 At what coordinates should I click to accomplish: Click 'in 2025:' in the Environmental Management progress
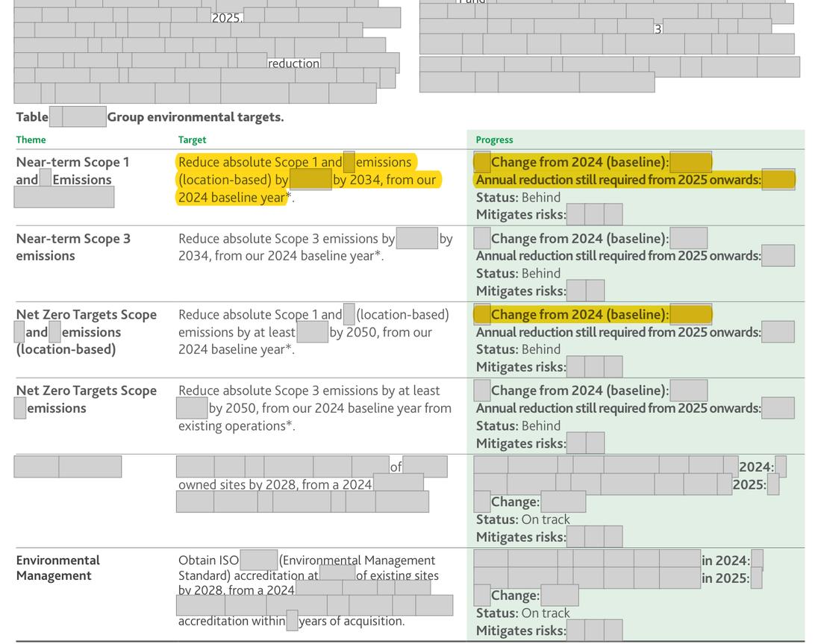coord(725,578)
